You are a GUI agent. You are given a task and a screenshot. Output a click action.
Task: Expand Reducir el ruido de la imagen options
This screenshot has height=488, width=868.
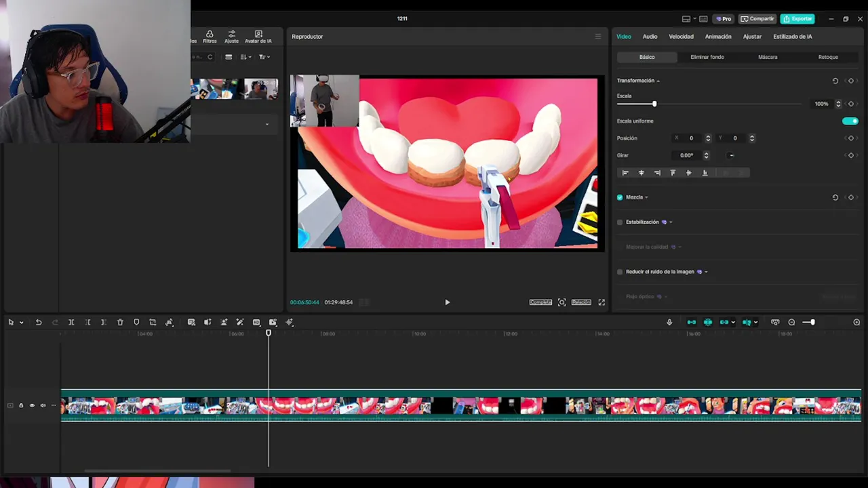(706, 272)
